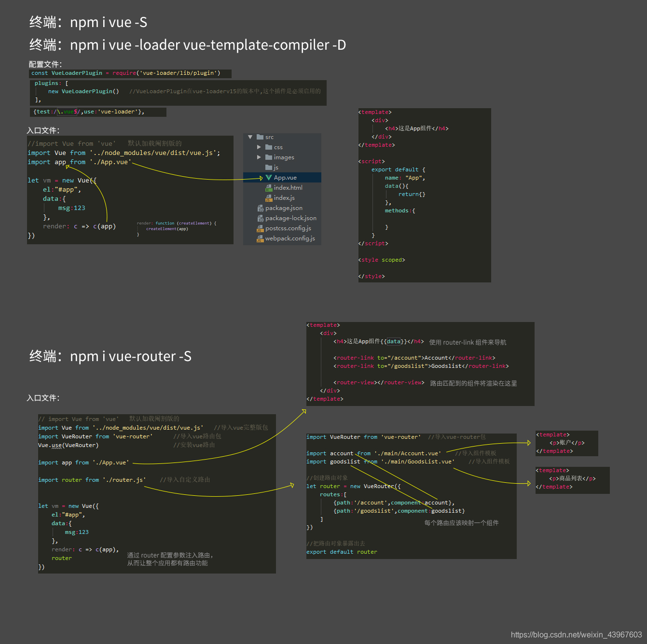Click the '<router-view></router-view>' line

(379, 382)
